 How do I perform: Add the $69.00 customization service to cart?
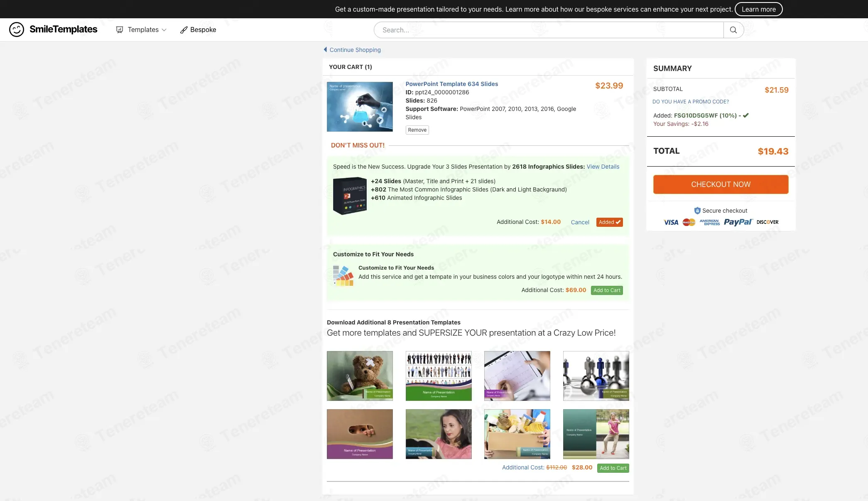[607, 290]
